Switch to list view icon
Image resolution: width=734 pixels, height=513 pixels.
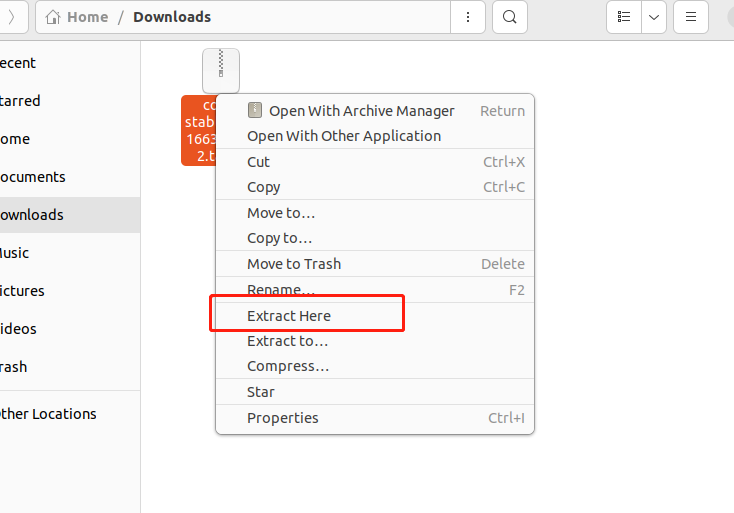624,17
